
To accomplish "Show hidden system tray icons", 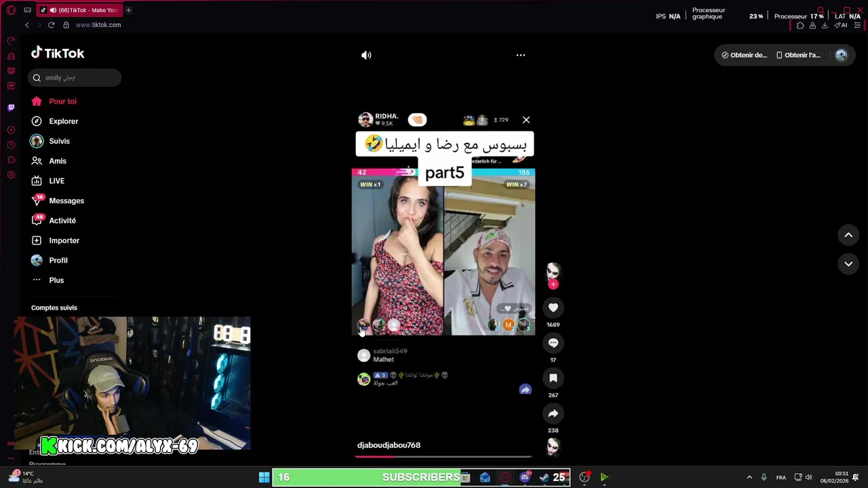I will click(x=749, y=477).
